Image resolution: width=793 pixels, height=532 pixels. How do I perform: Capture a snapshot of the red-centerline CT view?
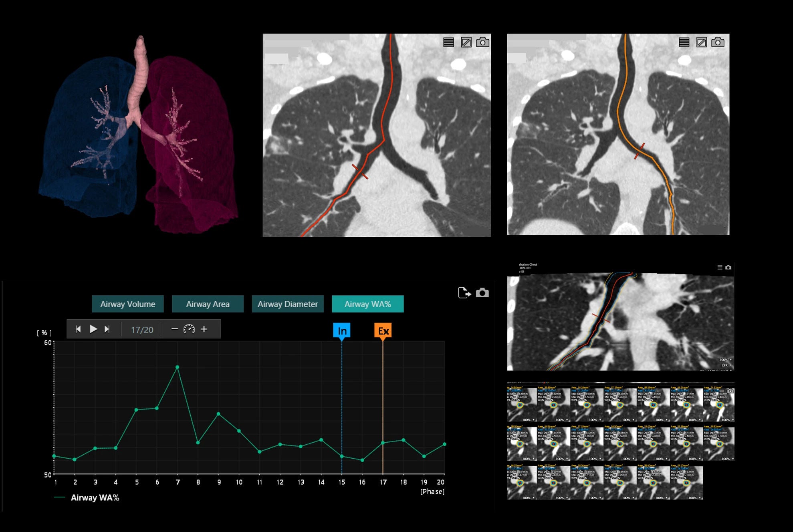482,42
